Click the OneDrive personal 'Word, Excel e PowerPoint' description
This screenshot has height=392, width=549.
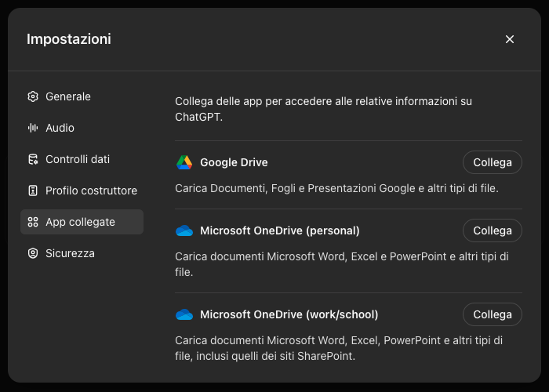tap(342, 264)
